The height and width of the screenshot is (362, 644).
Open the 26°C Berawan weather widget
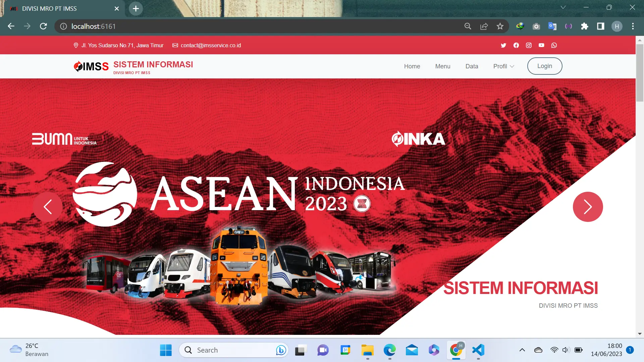(x=29, y=350)
